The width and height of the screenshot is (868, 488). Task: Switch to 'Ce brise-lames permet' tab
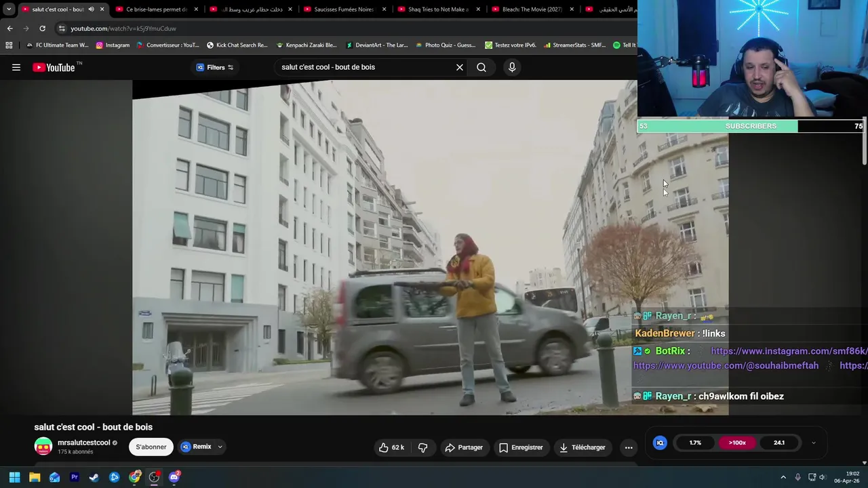coord(156,9)
